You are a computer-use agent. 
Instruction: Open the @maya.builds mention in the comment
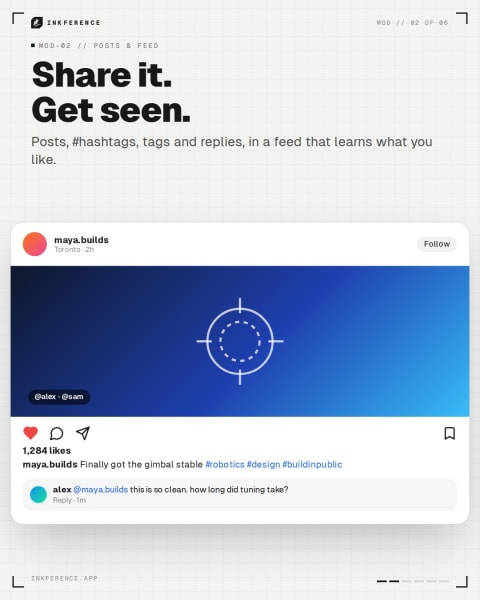point(100,490)
